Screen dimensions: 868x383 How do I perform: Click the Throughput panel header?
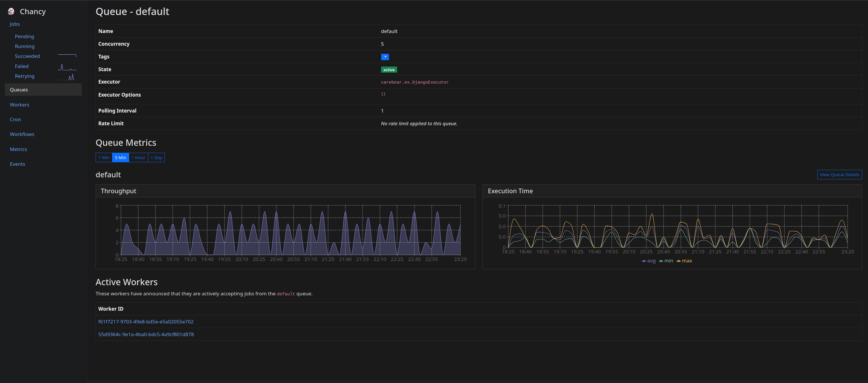pos(285,191)
